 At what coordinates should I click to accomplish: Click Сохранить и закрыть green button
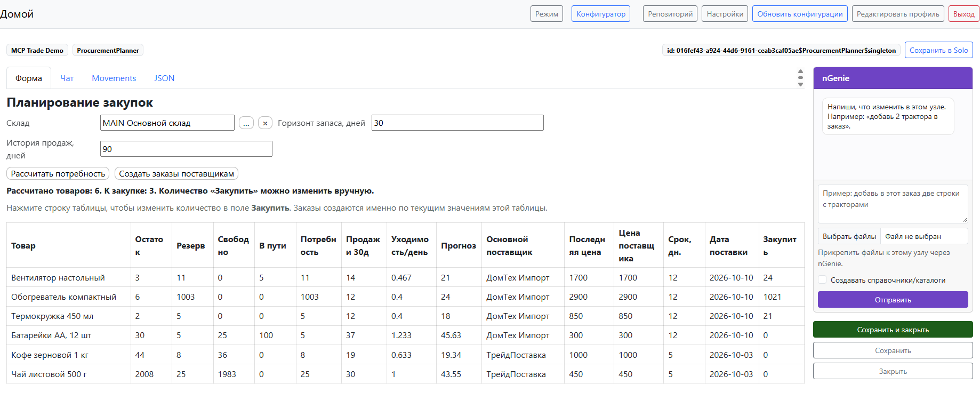point(893,330)
